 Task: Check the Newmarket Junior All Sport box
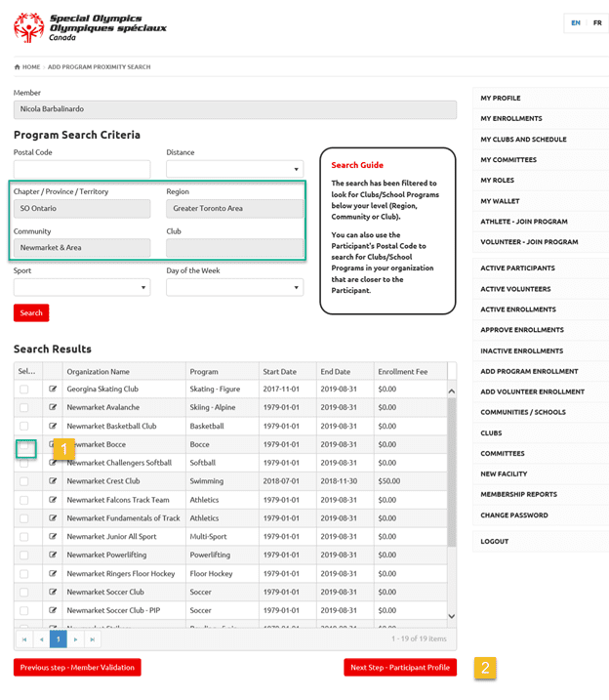click(24, 537)
